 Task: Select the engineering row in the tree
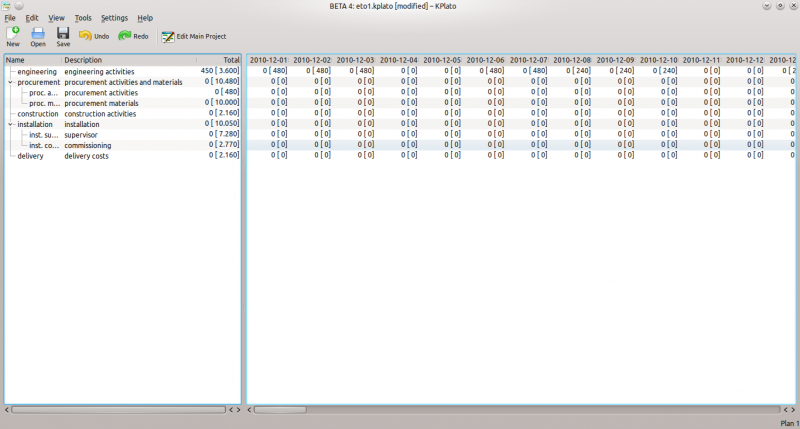[37, 71]
